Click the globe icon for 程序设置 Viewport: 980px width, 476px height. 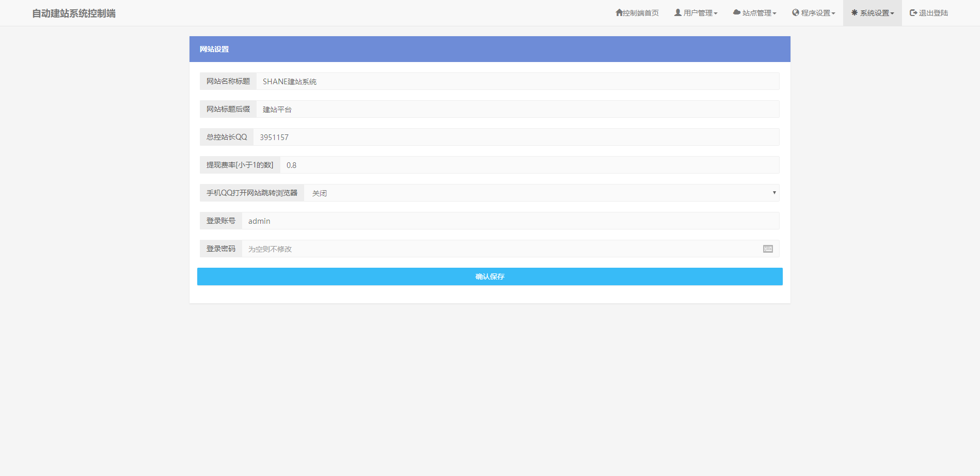796,12
